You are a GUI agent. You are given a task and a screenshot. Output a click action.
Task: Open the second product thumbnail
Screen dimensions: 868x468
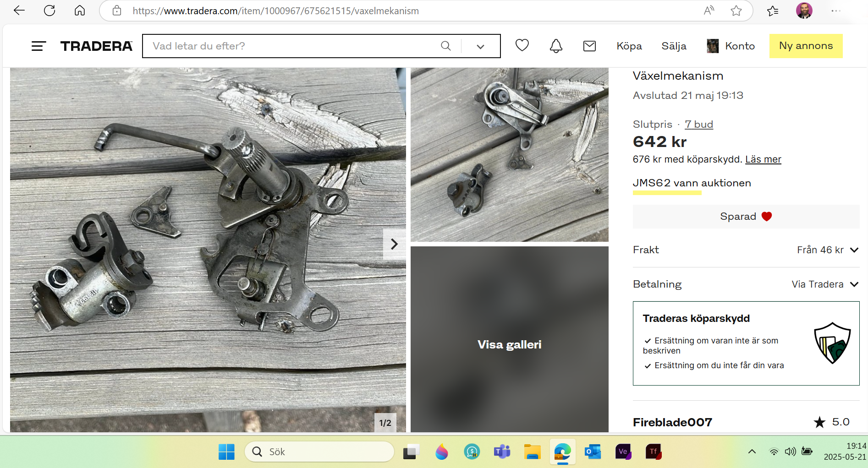coord(510,155)
